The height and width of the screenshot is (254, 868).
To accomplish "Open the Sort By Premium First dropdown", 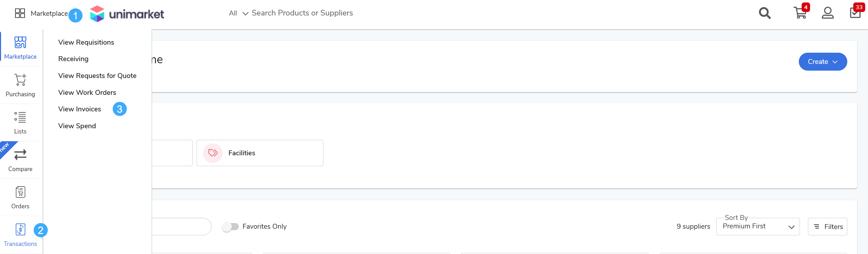I will click(x=757, y=227).
